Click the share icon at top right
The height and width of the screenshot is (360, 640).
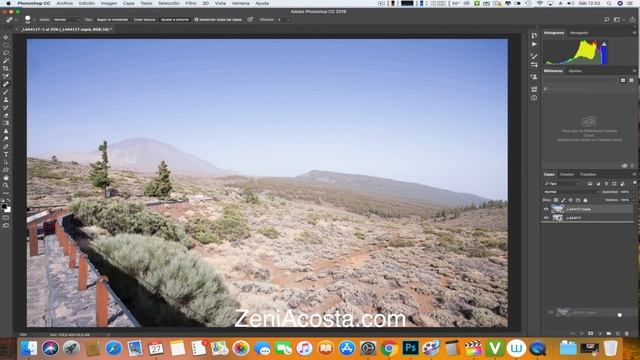632,20
